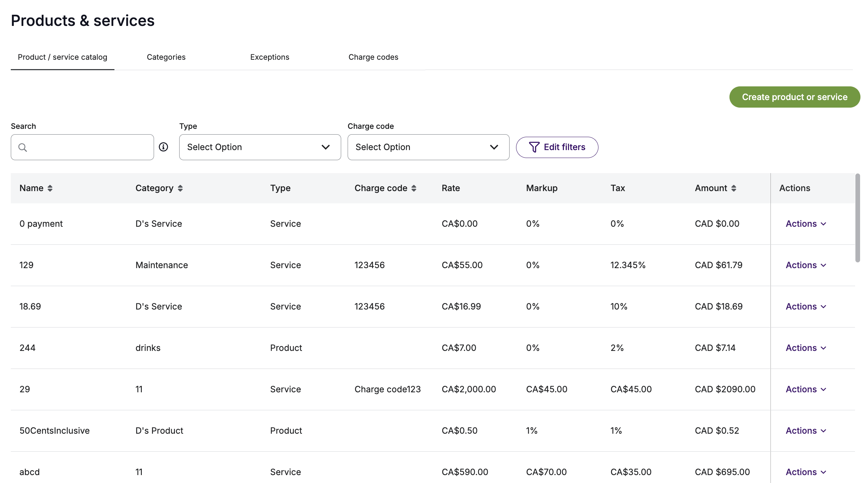Viewport: 868px width, 483px height.
Task: Focus the Search input field
Action: point(82,147)
